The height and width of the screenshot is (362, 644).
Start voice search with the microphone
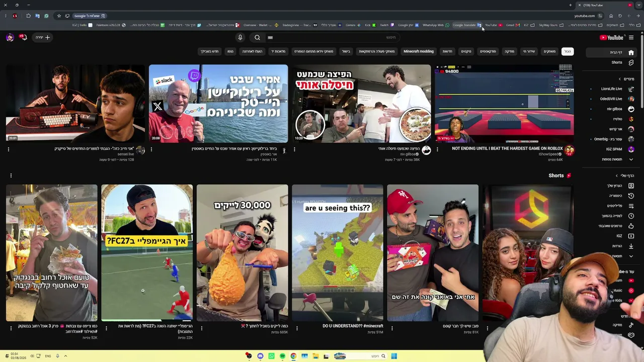240,37
